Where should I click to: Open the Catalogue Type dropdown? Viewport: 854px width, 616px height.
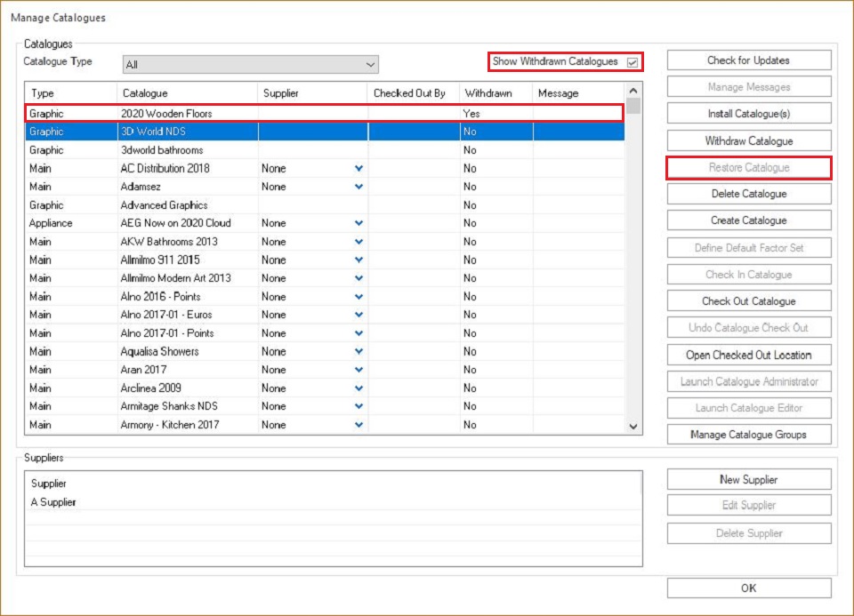pyautogui.click(x=251, y=64)
